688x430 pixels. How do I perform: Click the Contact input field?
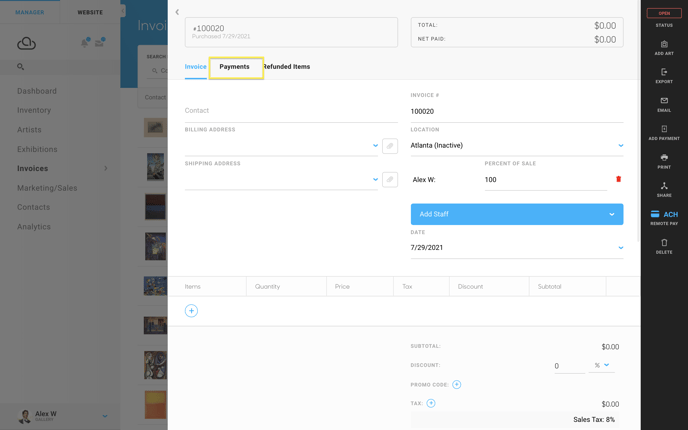(291, 111)
